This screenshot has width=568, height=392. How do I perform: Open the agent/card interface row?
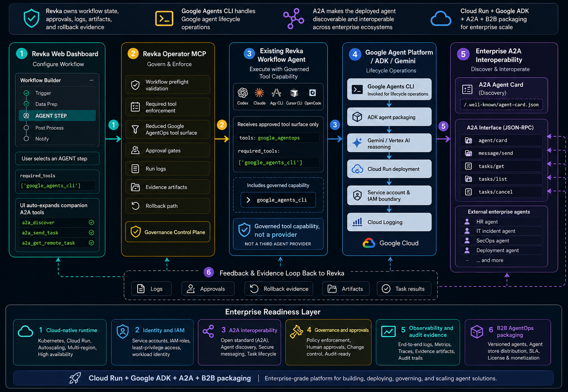coord(501,140)
